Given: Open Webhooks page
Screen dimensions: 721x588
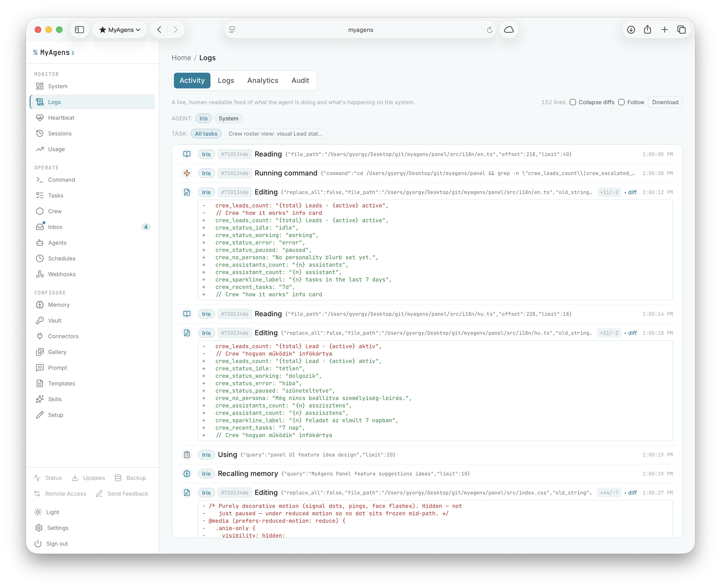Looking at the screenshot, I should (92, 274).
